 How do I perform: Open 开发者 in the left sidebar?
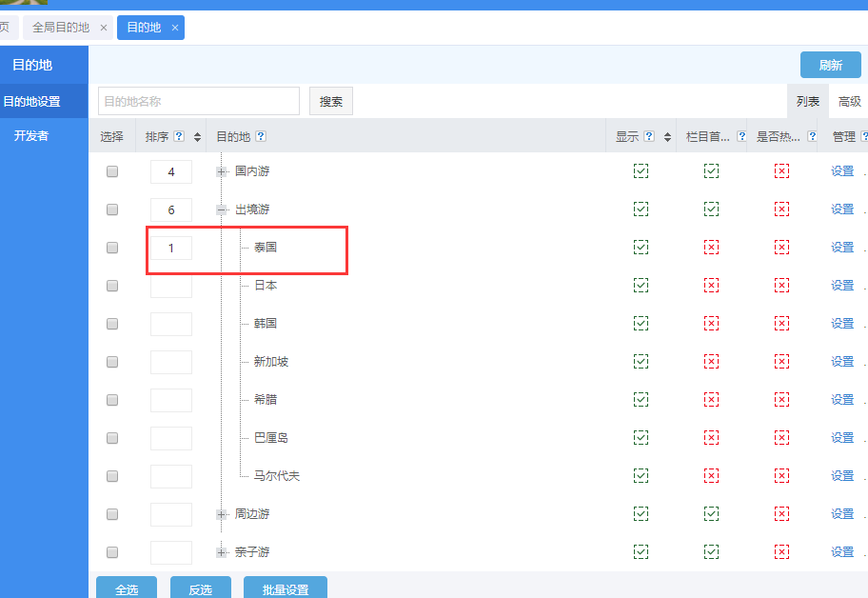(31, 135)
